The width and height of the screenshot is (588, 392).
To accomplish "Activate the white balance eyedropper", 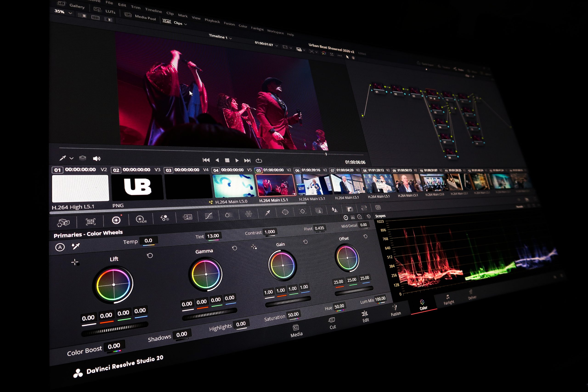I will [76, 246].
